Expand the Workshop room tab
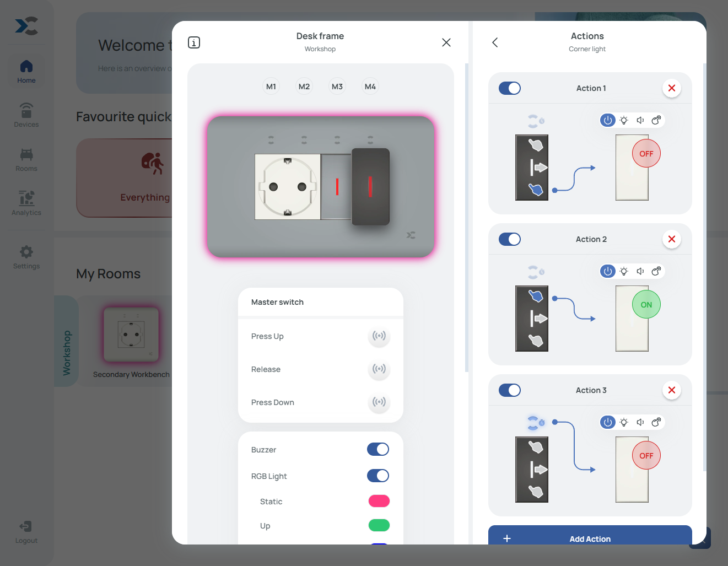Image resolution: width=728 pixels, height=566 pixels. [67, 353]
